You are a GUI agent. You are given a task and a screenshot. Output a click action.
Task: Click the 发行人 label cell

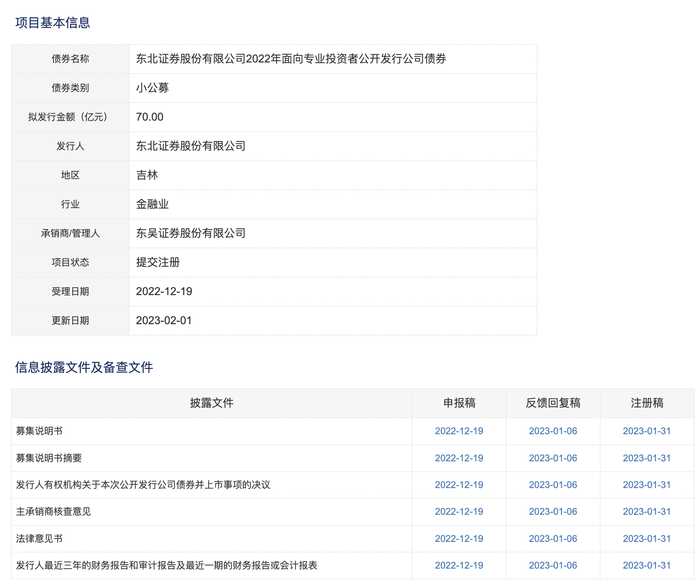70,146
